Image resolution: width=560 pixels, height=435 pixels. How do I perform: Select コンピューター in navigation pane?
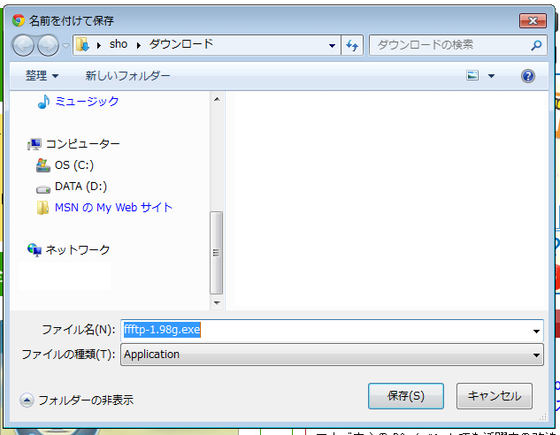(74, 144)
